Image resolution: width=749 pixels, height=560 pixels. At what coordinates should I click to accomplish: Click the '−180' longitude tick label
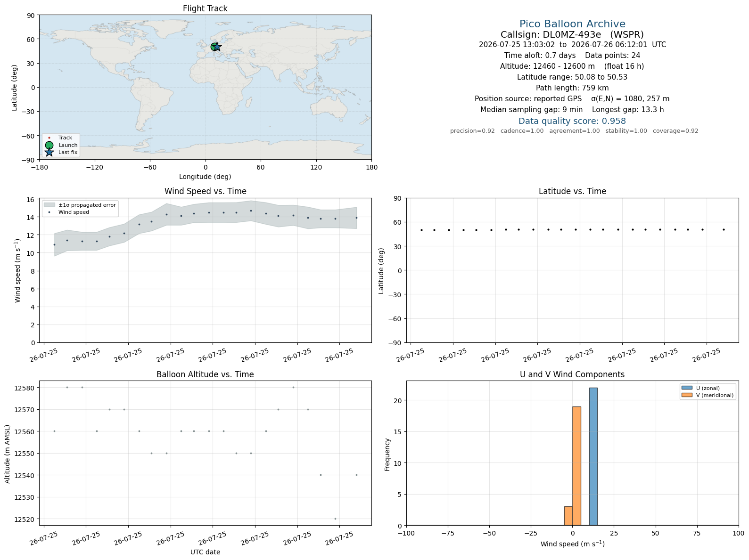coord(39,167)
